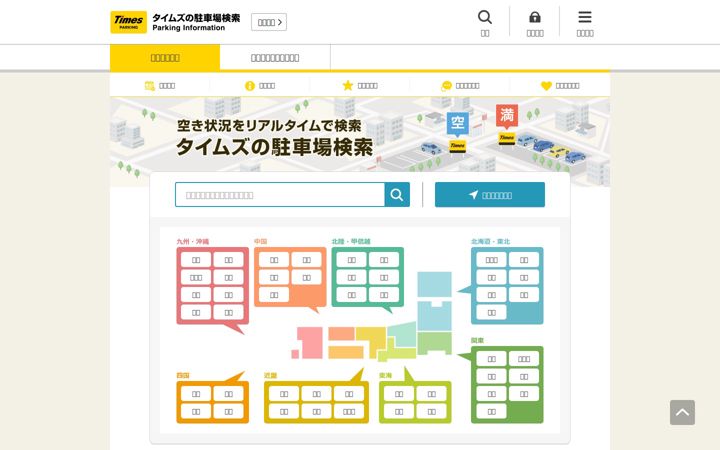Select the lone bottom-row button in 関東 box
720x450 pixels.
click(491, 411)
